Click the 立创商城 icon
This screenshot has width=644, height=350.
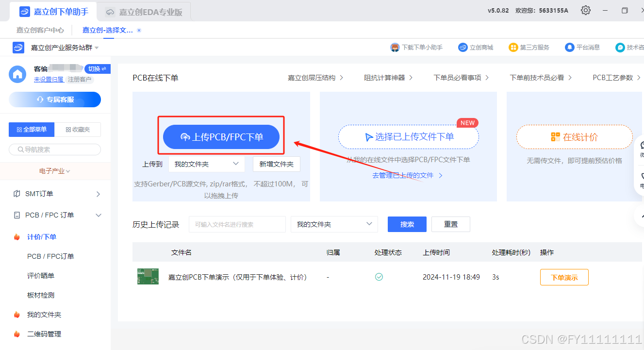pos(463,47)
